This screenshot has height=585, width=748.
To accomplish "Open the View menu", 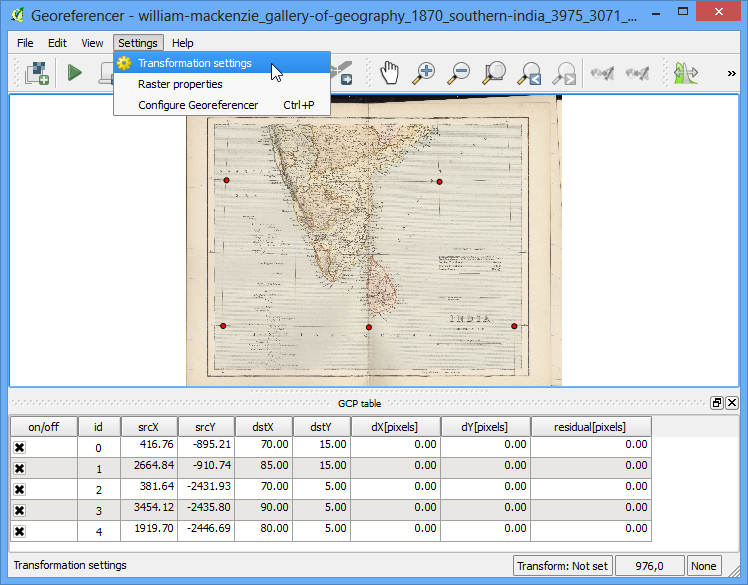I will tap(92, 43).
